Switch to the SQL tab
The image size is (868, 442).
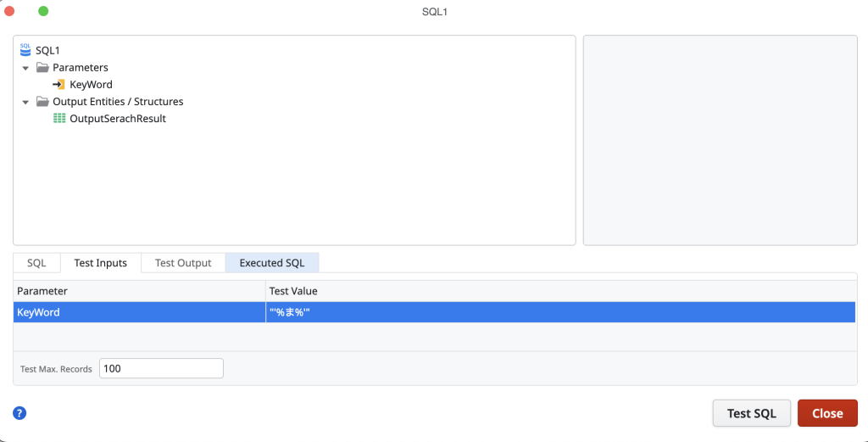click(x=36, y=263)
